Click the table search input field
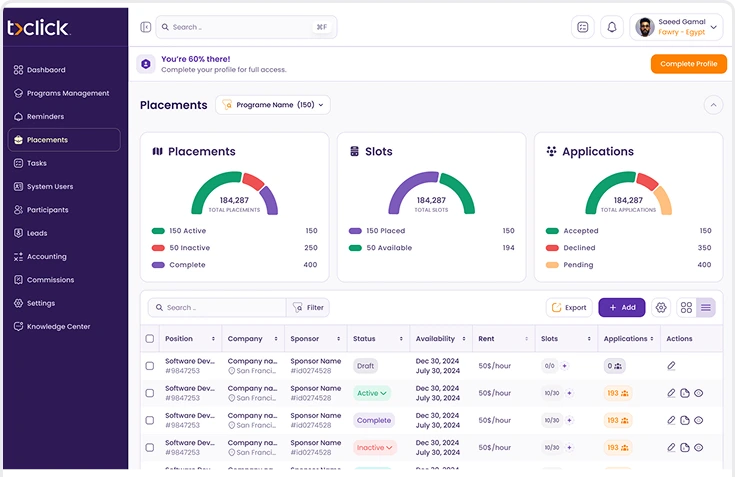This screenshot has height=477, width=735. [x=220, y=308]
